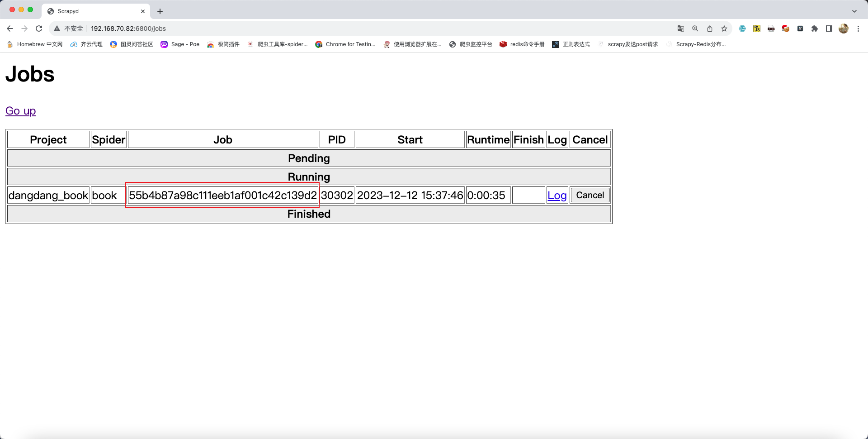Screen dimensions: 868x439
Task: Click the Running section row
Action: (309, 177)
